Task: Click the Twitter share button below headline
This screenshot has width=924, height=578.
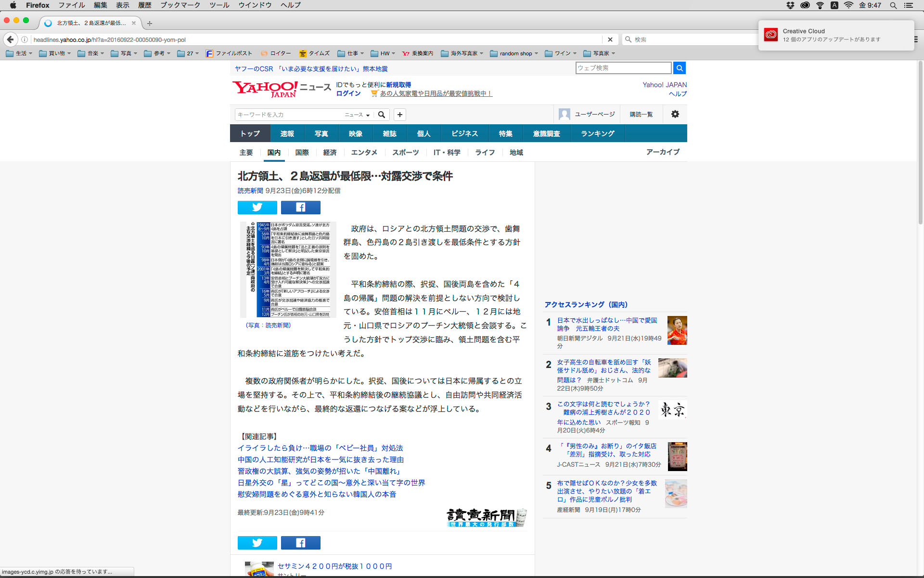Action: click(x=257, y=207)
